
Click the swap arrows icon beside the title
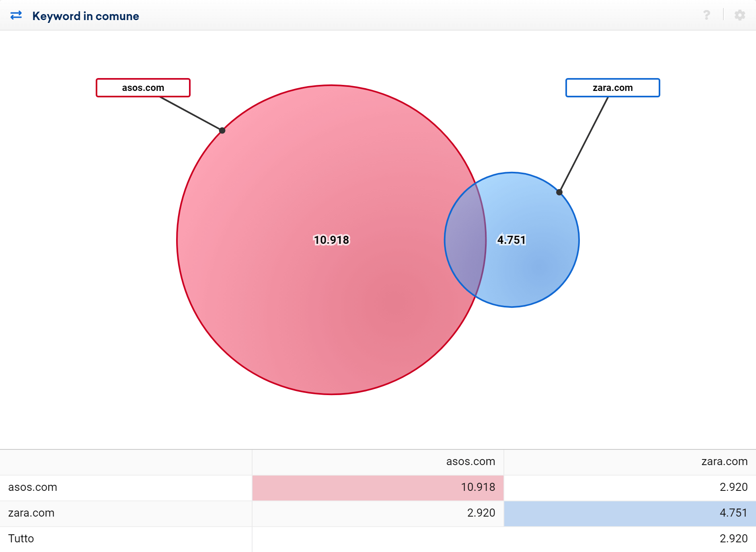click(16, 15)
